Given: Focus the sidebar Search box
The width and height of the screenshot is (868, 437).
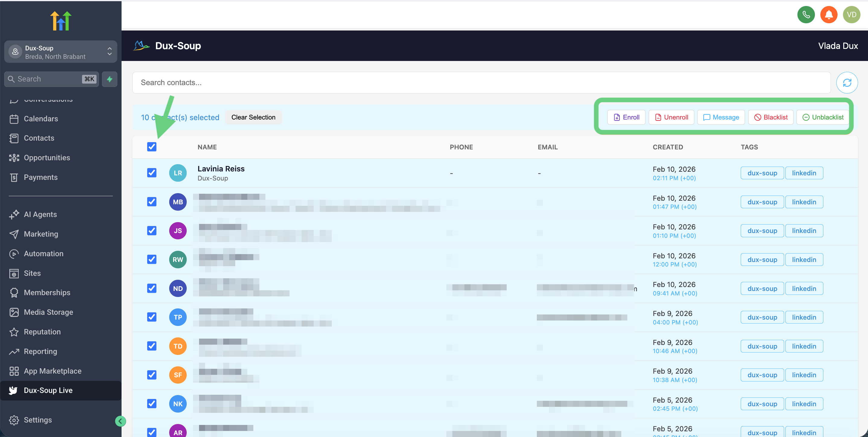Looking at the screenshot, I should (52, 79).
